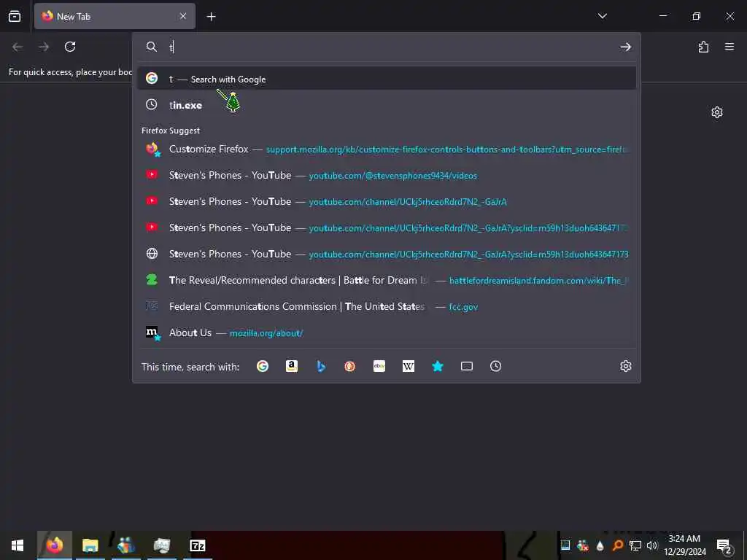The height and width of the screenshot is (560, 747).
Task: Click the support.mozilla.org customize-firefox URL text
Action: pyautogui.click(x=446, y=149)
